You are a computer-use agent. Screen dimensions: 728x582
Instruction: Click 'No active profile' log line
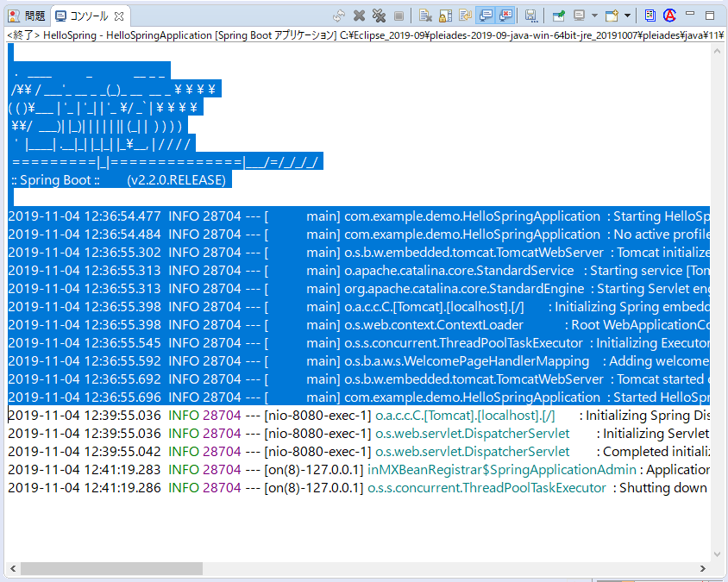coord(359,235)
